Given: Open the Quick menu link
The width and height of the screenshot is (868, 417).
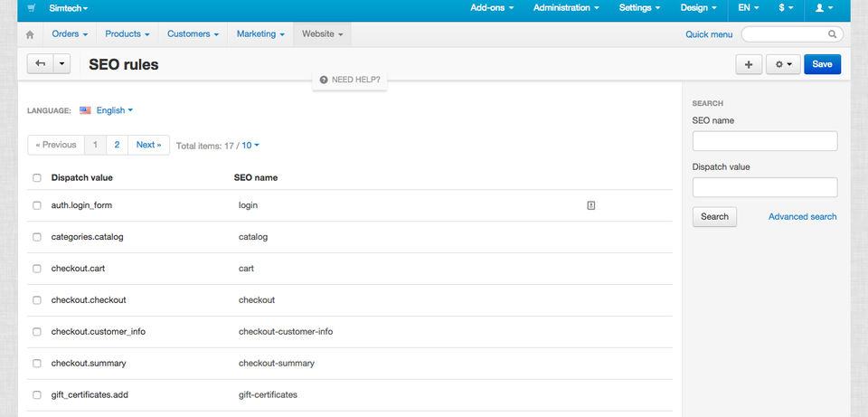Looking at the screenshot, I should tap(709, 34).
